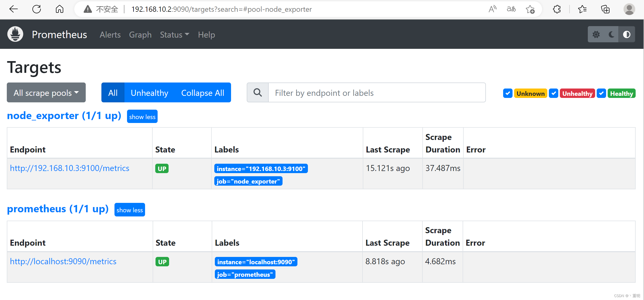Click the not-secure warning triangle icon

tap(88, 9)
